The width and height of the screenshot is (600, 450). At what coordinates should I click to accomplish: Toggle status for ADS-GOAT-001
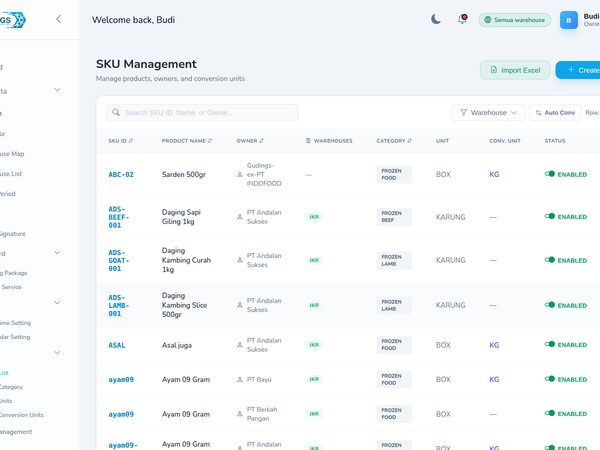(550, 260)
